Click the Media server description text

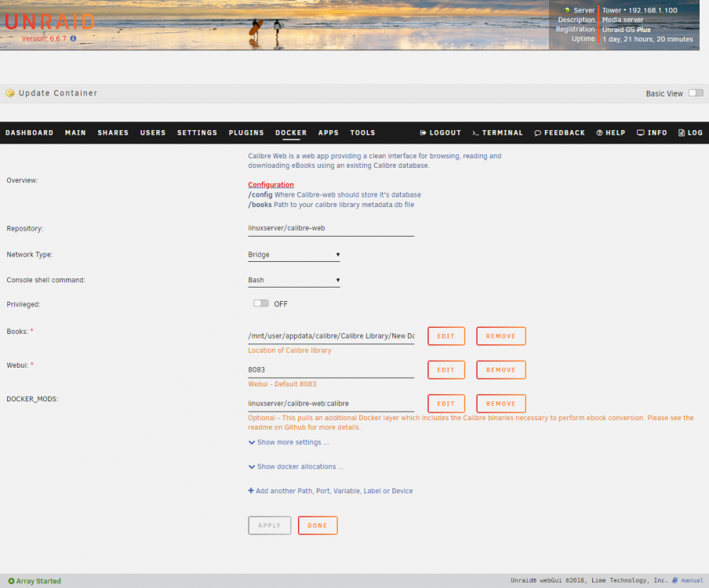click(623, 20)
